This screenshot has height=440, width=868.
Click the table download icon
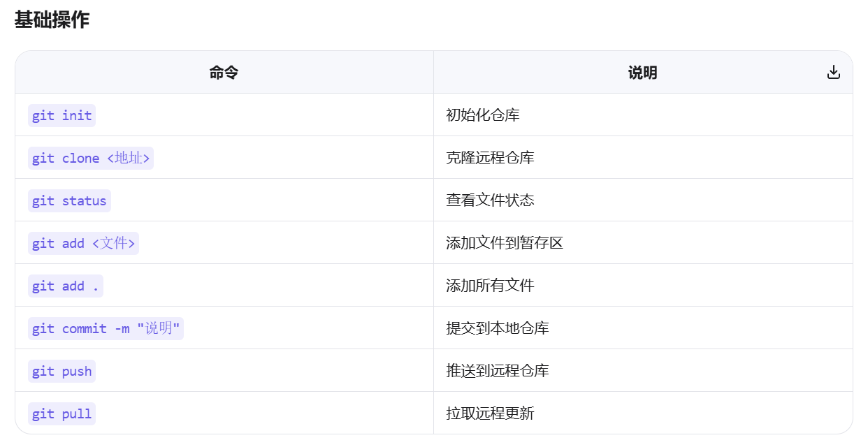click(833, 72)
